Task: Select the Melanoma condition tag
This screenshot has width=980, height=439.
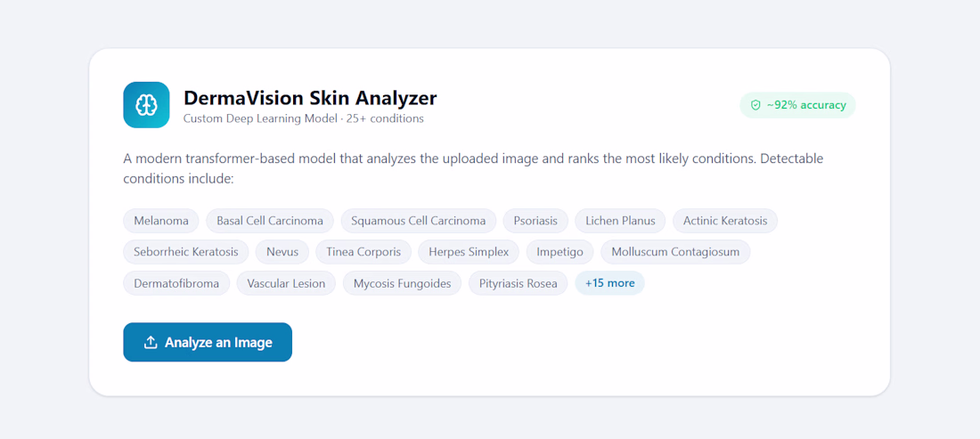Action: click(160, 221)
